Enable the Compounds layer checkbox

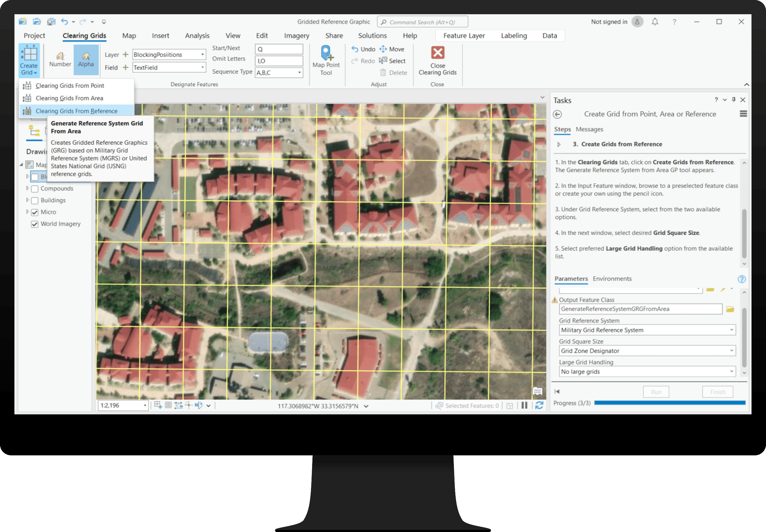pos(35,189)
